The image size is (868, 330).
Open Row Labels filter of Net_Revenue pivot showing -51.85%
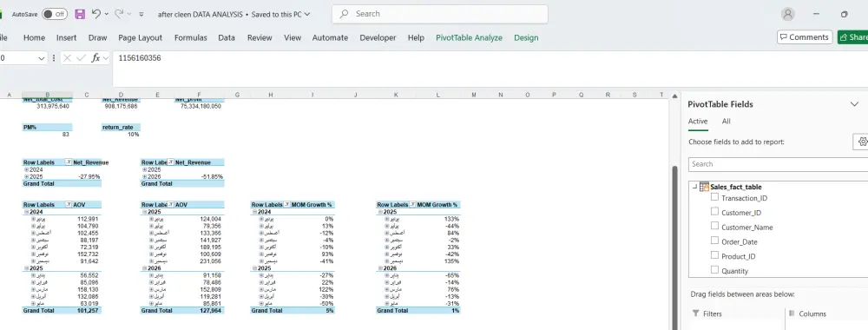171,162
